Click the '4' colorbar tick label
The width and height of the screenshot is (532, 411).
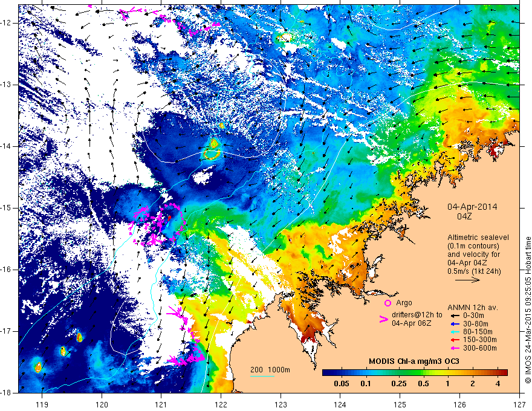coord(498,384)
